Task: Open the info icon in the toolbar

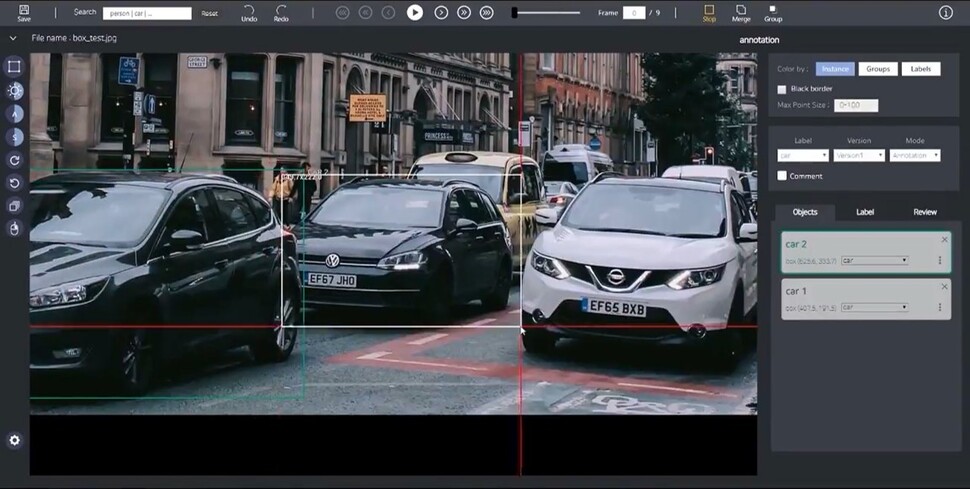Action: [945, 13]
